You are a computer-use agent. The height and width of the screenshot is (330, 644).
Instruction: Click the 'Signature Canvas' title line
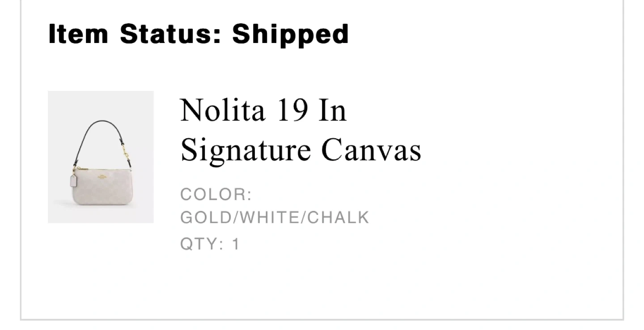[301, 150]
